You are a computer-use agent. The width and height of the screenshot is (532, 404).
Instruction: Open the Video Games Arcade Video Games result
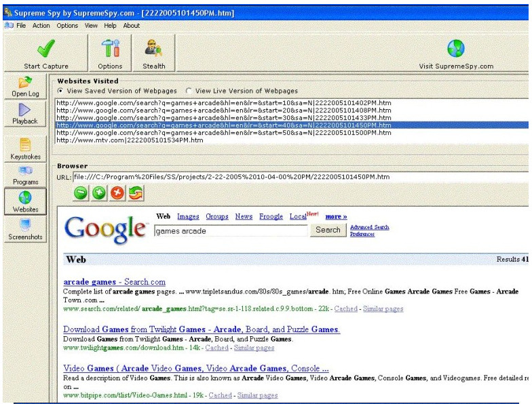(x=195, y=368)
